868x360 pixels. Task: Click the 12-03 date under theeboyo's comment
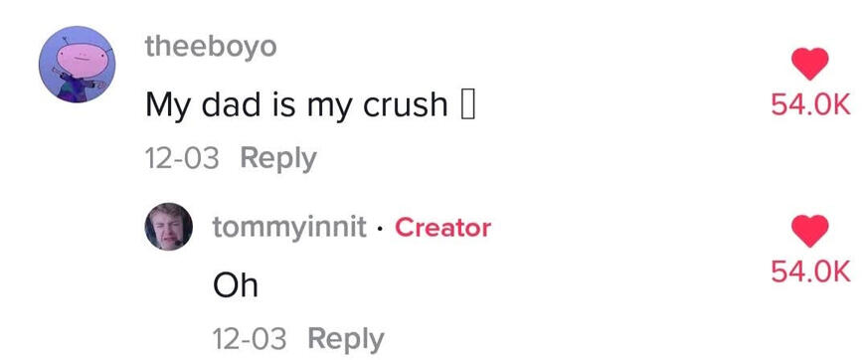click(x=182, y=159)
